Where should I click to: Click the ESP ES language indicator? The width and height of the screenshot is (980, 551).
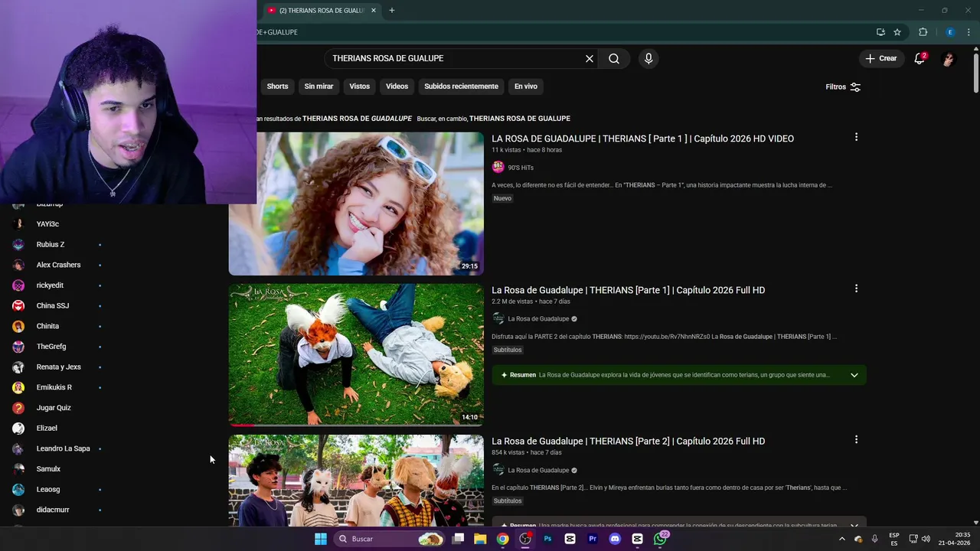point(894,539)
